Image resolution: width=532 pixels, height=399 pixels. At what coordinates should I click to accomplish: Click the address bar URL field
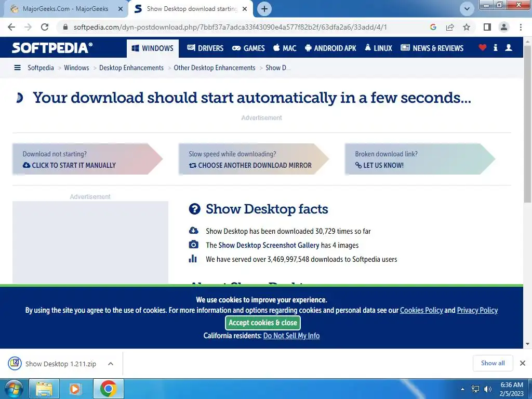(x=230, y=27)
